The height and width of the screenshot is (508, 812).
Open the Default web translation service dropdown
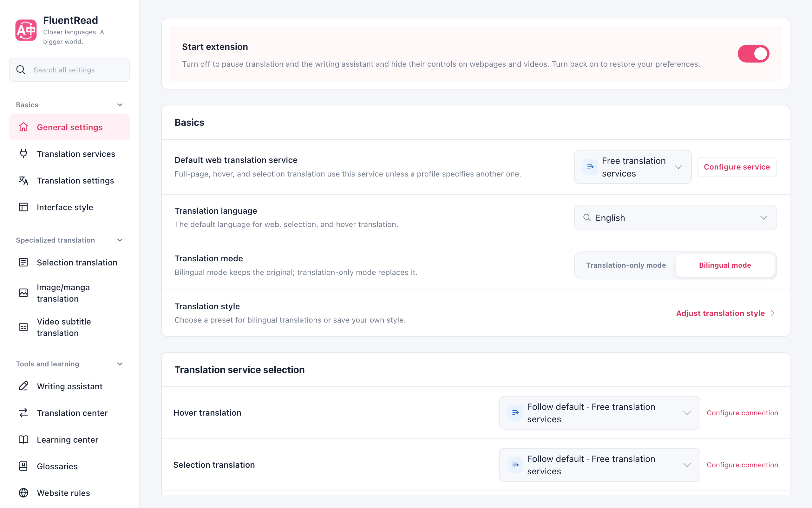(633, 167)
